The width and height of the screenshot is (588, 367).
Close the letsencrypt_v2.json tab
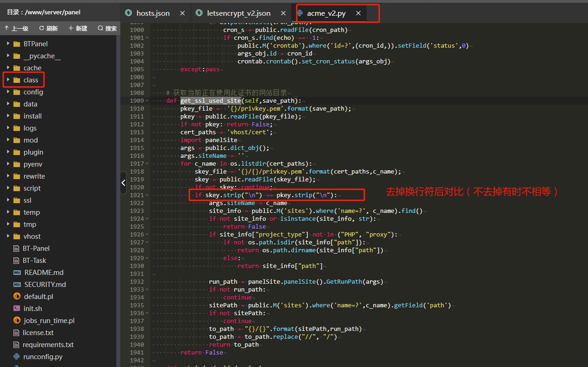[284, 13]
